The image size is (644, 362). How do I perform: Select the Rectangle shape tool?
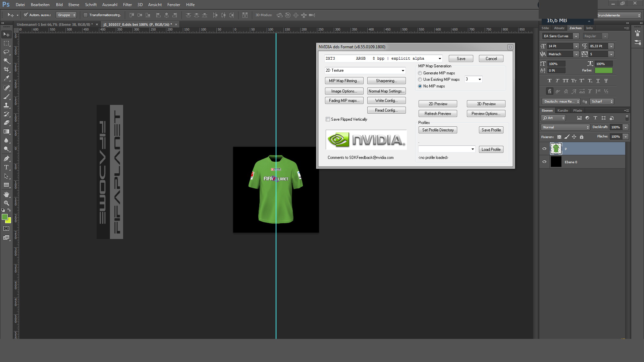pos(6,185)
